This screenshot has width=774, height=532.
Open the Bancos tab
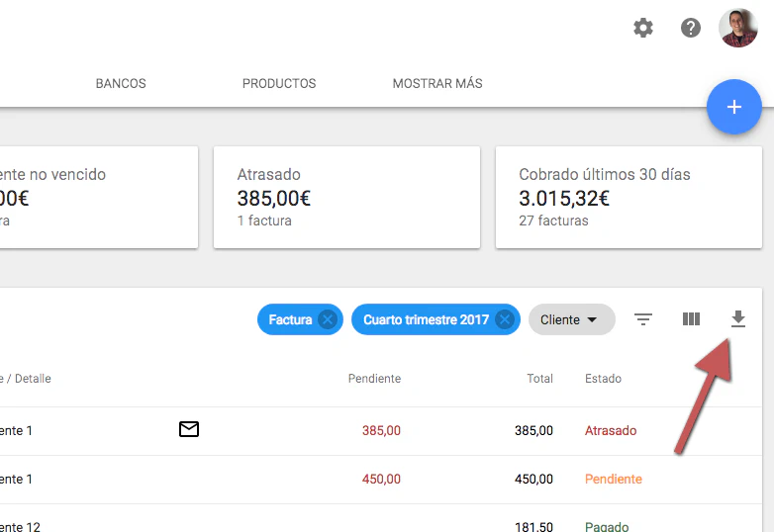tap(121, 84)
